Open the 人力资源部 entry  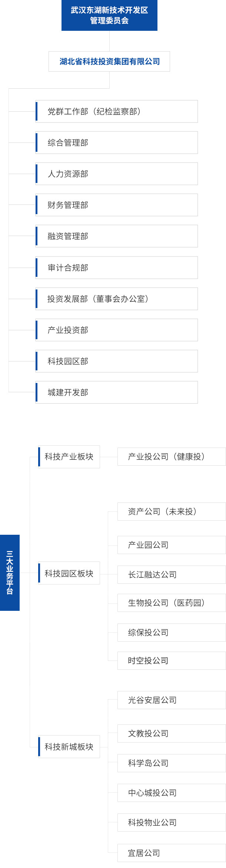tap(116, 174)
